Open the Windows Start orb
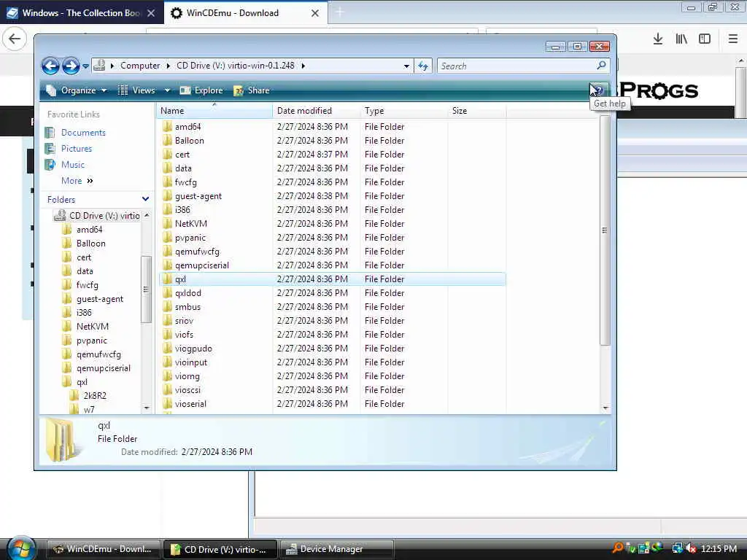Screen dimensions: 747x560 [x=20, y=548]
